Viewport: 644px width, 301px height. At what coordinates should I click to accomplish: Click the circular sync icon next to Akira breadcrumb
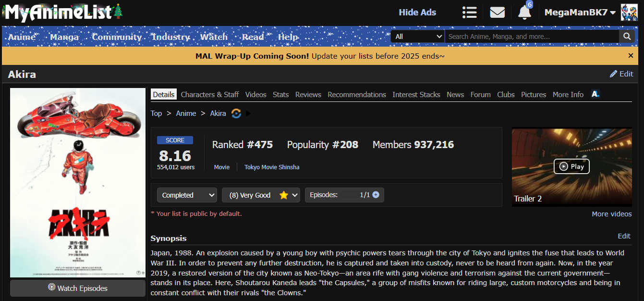pos(236,113)
